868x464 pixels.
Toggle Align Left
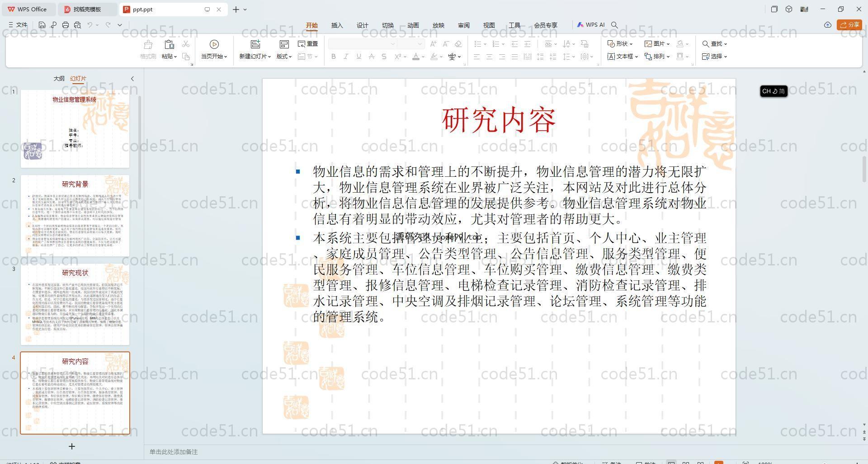pyautogui.click(x=476, y=57)
